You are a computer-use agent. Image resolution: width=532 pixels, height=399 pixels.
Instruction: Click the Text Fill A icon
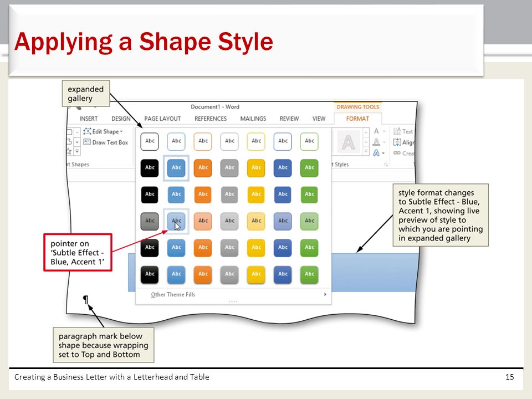(376, 131)
